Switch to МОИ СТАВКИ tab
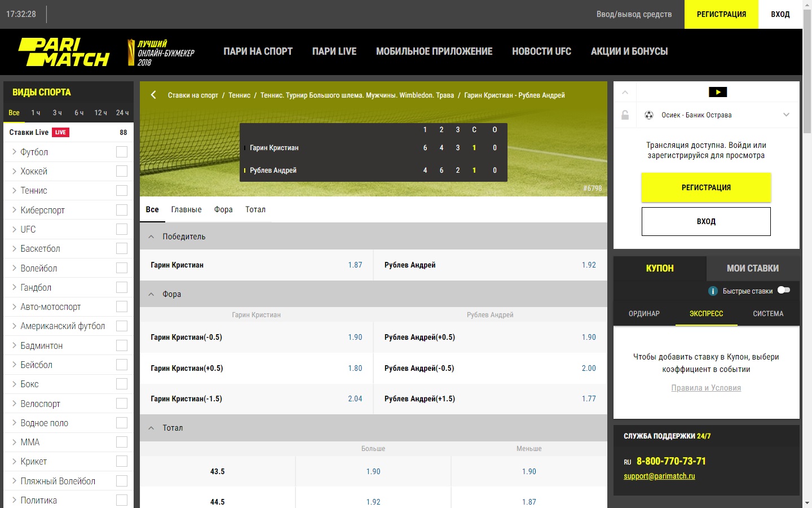The image size is (812, 508). 753,269
